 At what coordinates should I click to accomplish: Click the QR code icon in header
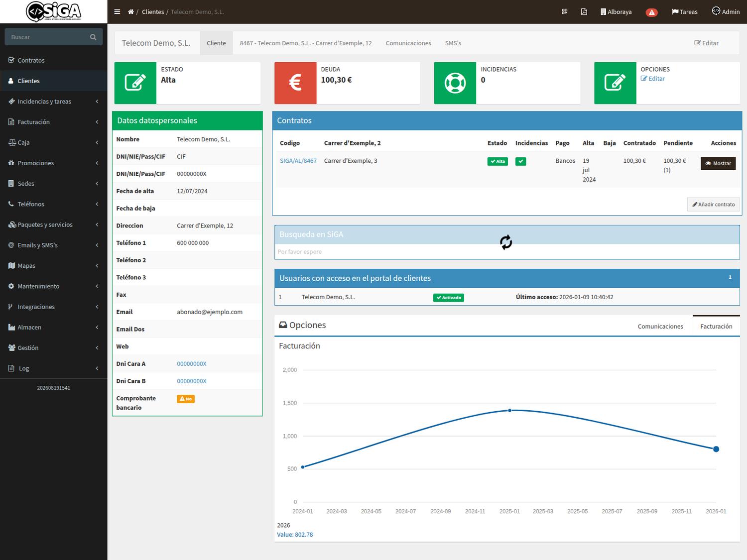[565, 11]
